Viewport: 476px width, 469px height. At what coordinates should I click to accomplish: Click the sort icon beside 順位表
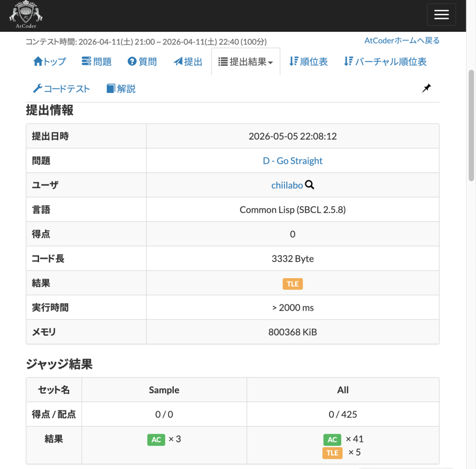294,61
